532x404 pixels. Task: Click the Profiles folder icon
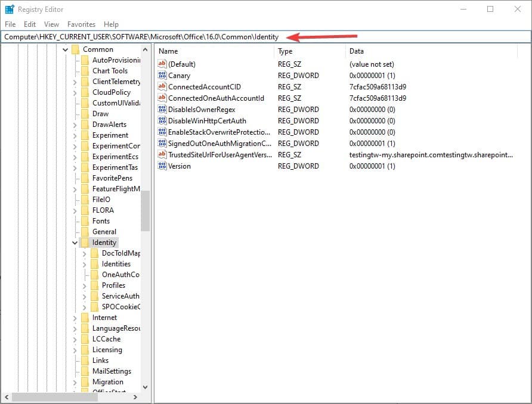coord(94,285)
